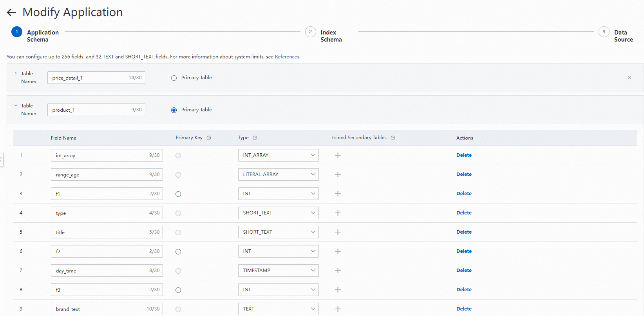Image resolution: width=644 pixels, height=316 pixels.
Task: Collapse the product_1 table section
Action: coord(16,105)
